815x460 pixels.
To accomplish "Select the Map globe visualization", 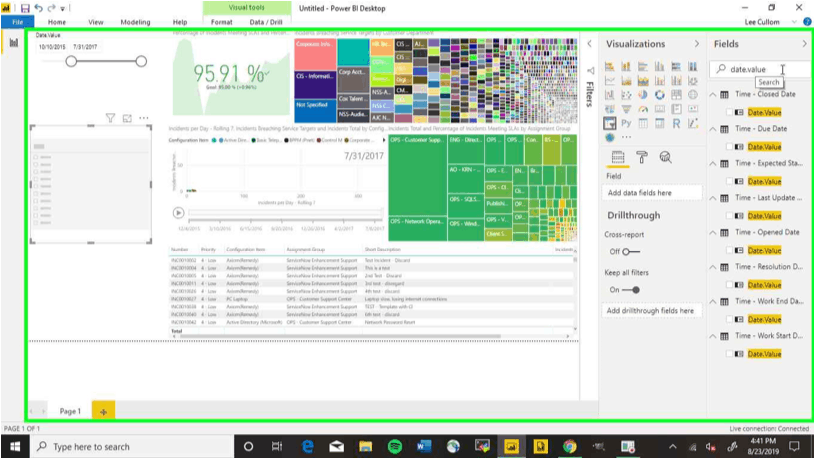I will [x=693, y=95].
